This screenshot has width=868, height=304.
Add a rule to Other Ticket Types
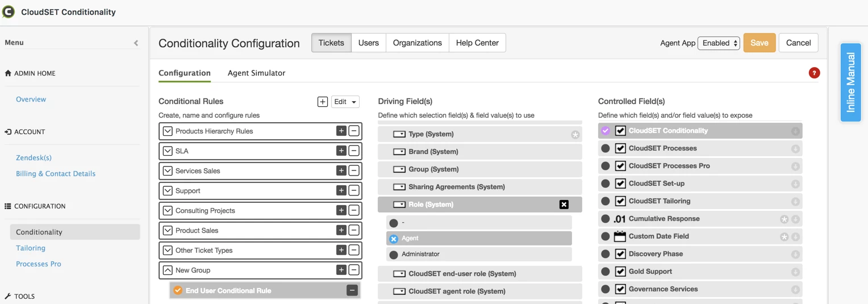[341, 251]
